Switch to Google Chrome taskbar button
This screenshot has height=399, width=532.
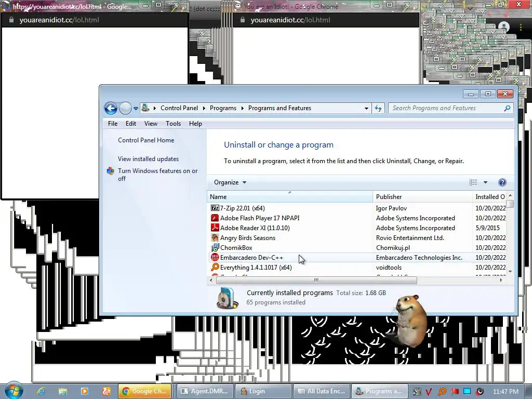(x=145, y=391)
